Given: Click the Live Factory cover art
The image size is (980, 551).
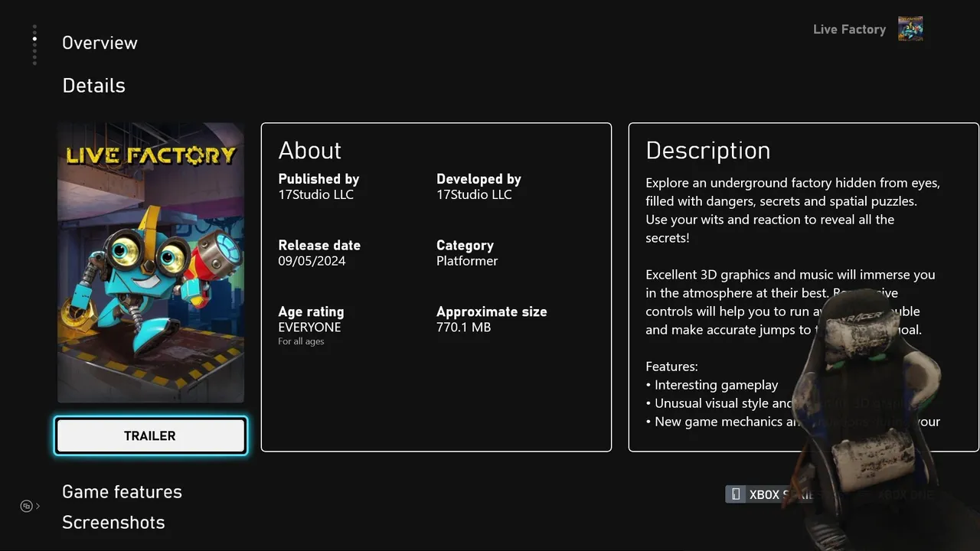Looking at the screenshot, I should pyautogui.click(x=151, y=262).
